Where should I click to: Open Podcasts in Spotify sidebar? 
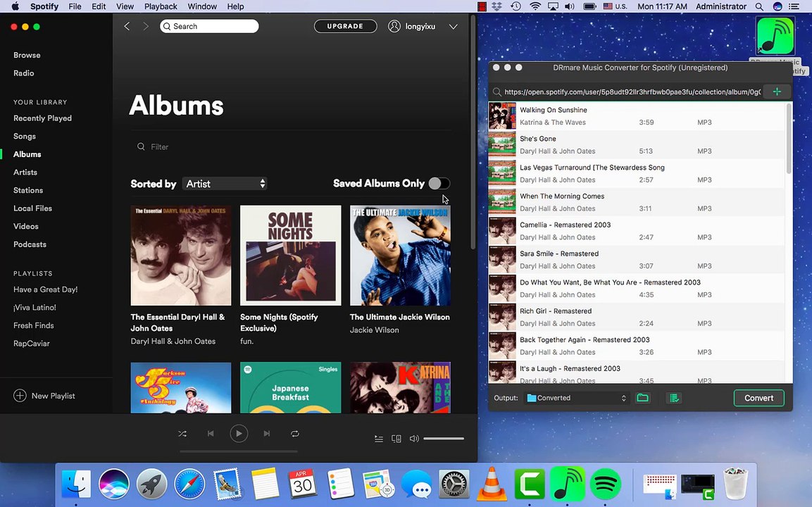tap(30, 244)
